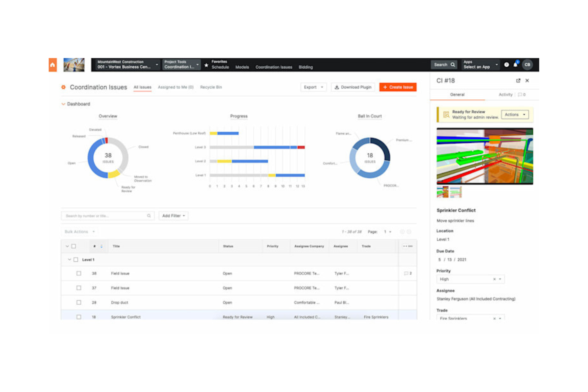
Task: Toggle the select-all checkbox in table header
Action: point(73,246)
